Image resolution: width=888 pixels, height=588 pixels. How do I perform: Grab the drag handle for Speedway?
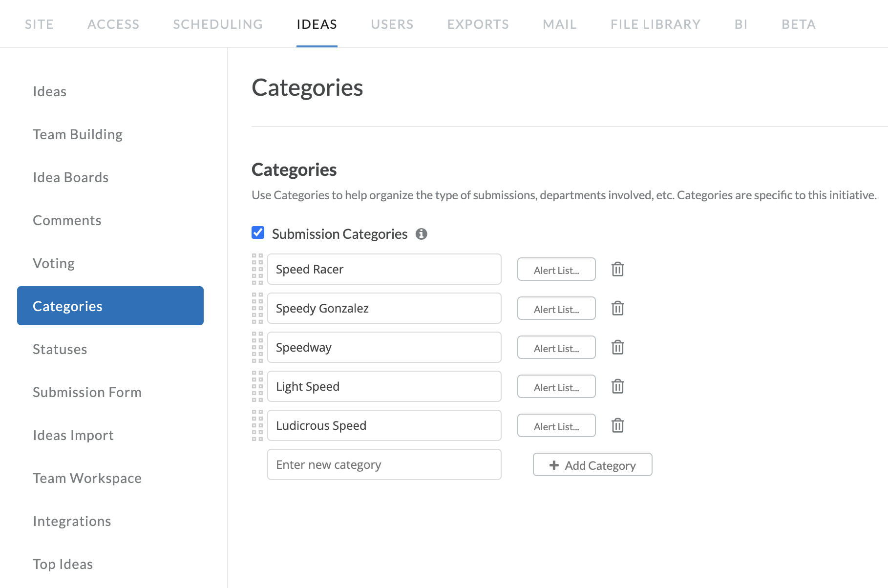point(257,347)
